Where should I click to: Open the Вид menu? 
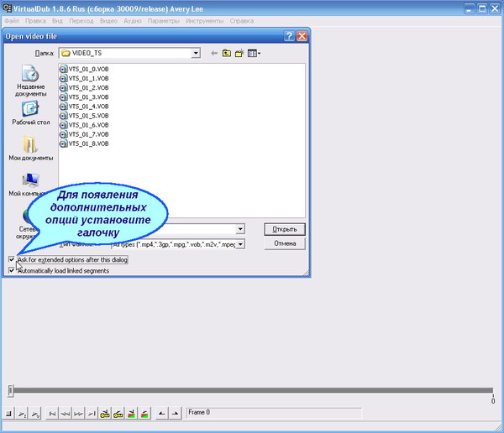pyautogui.click(x=57, y=21)
